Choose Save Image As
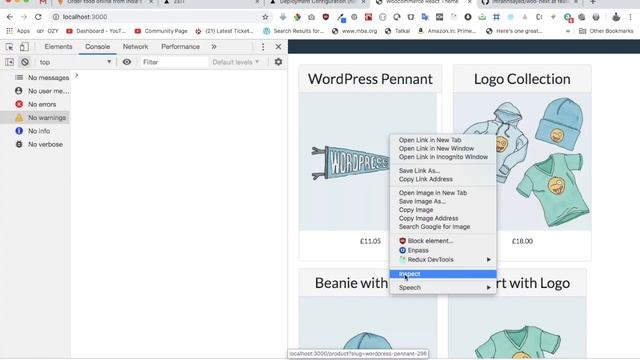Screen dimensions: 640x360 (443, 201)
